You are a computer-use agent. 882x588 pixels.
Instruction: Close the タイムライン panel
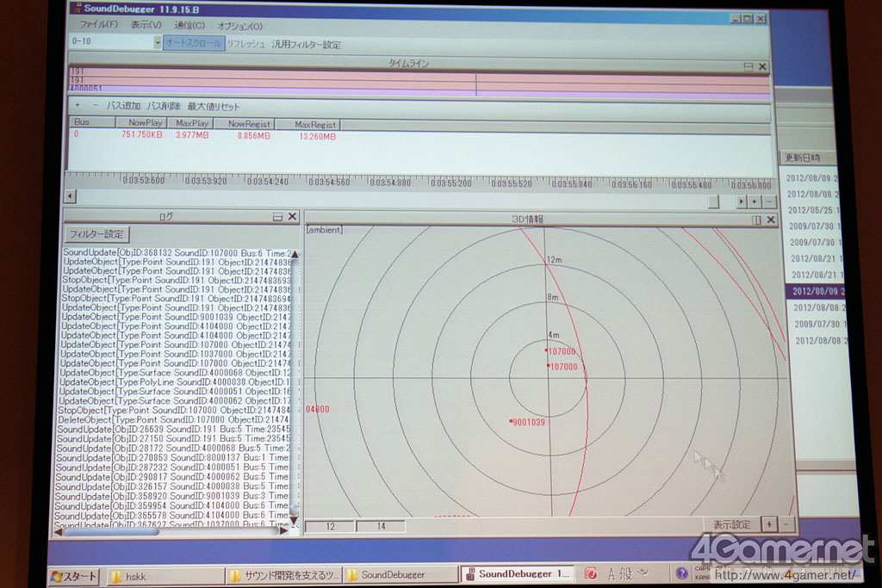click(762, 67)
